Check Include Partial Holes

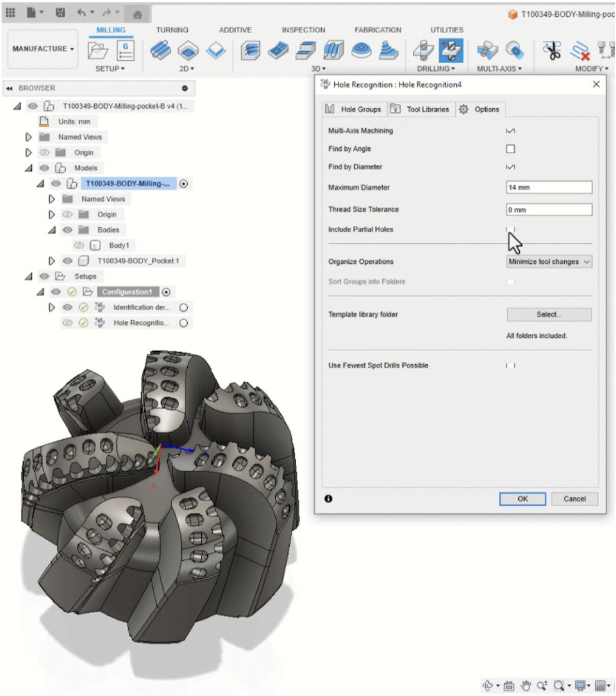click(510, 229)
